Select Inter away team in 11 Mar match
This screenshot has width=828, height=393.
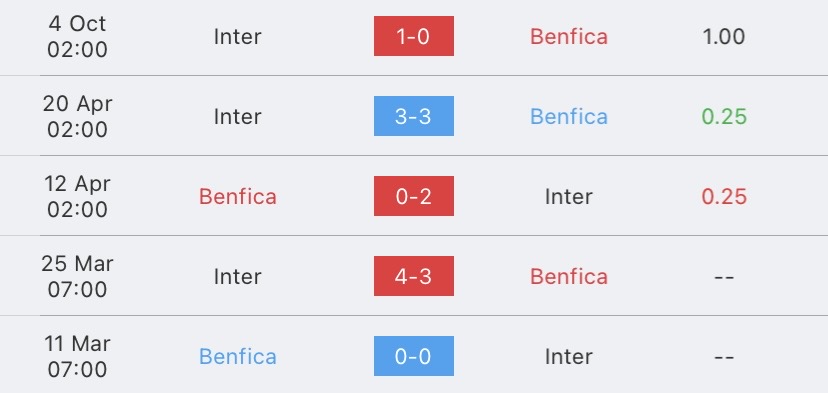tap(569, 357)
